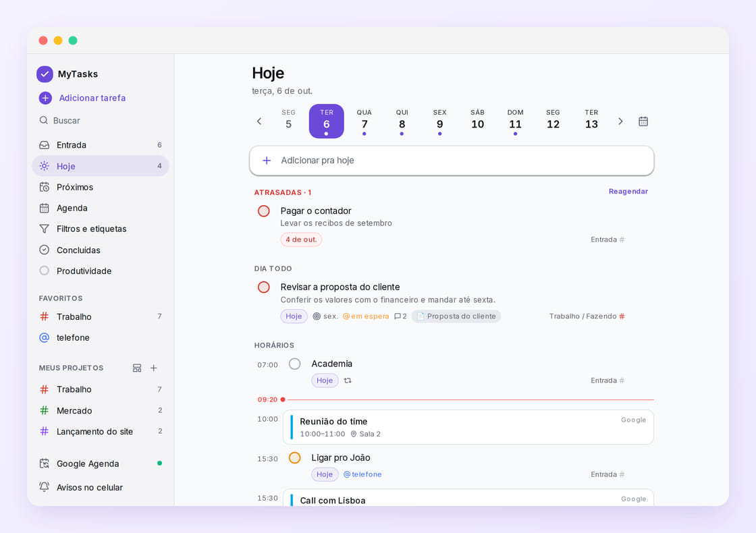This screenshot has width=756, height=533.
Task: Click the green Google Agenda status dot
Action: click(159, 464)
